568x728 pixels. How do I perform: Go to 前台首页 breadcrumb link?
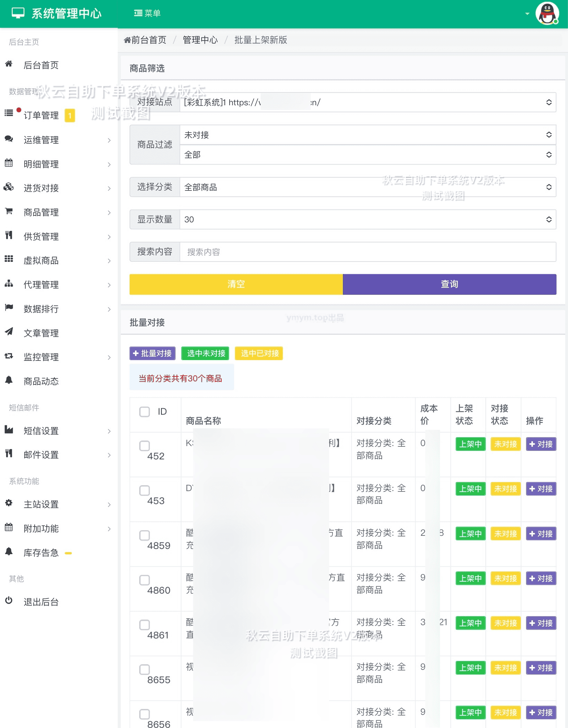click(x=145, y=40)
